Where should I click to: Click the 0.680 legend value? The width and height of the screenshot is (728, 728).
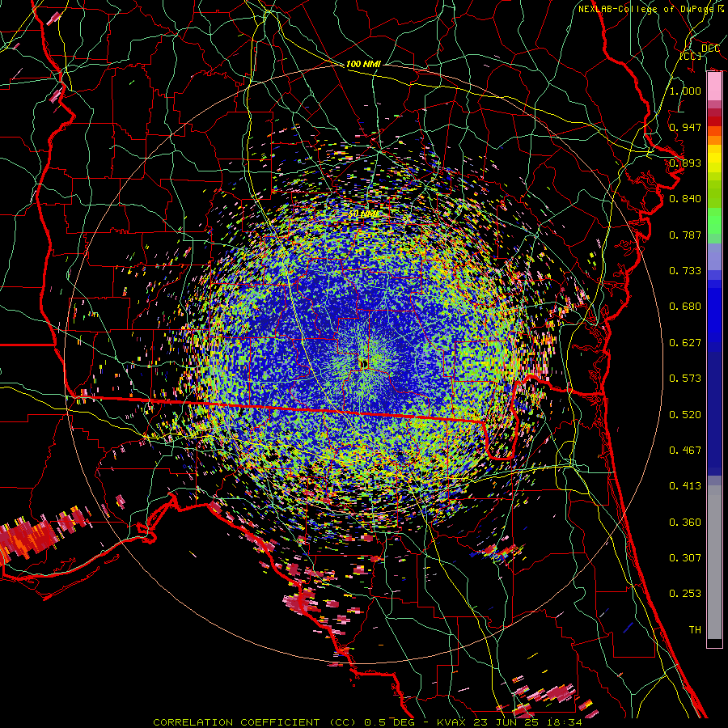tap(685, 307)
